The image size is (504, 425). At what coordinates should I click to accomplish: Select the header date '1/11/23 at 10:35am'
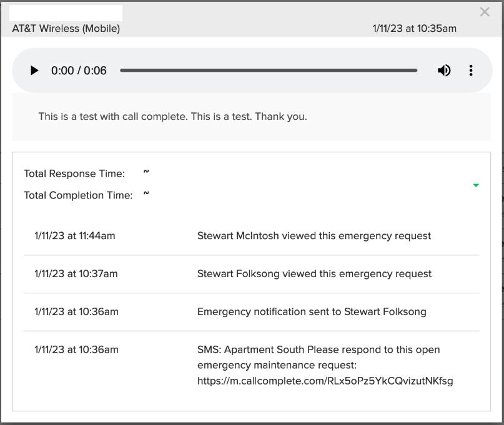[x=414, y=29]
